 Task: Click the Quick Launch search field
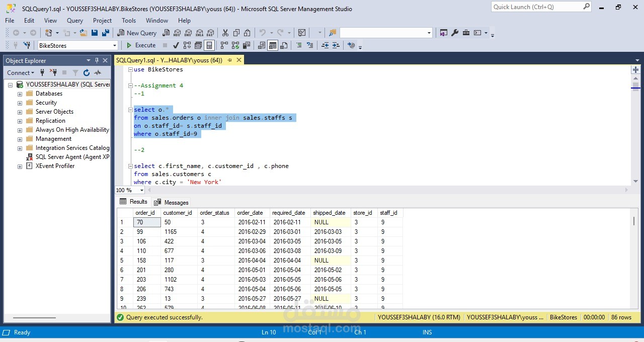pos(541,7)
